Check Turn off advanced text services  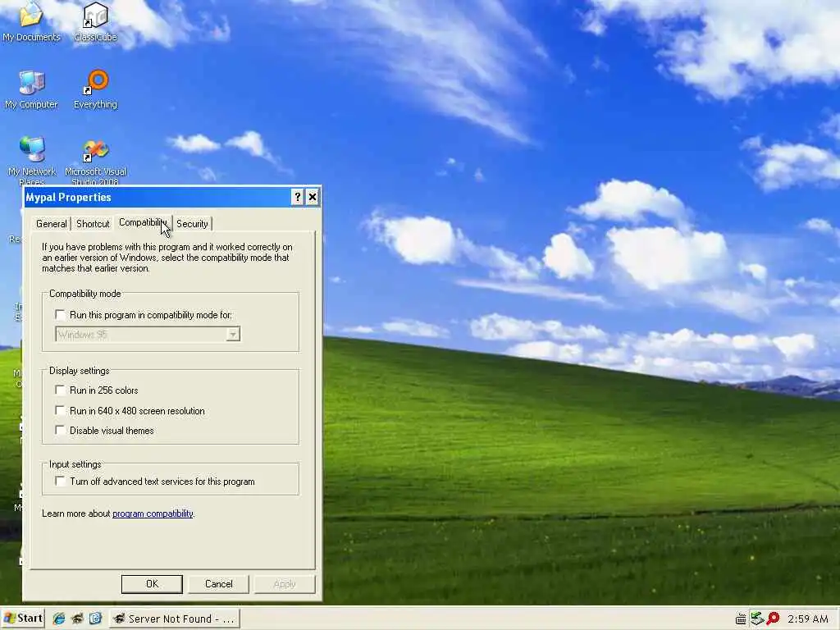(60, 482)
